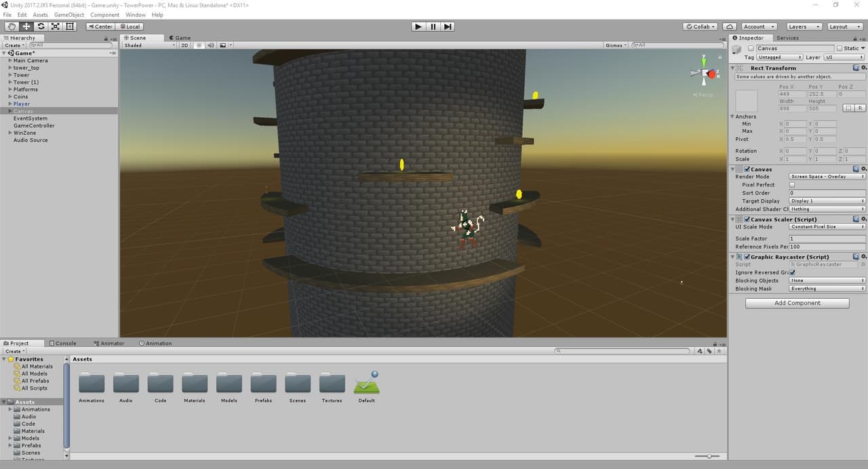Open the Blocking Mask dropdown
The image size is (868, 469).
pos(827,289)
